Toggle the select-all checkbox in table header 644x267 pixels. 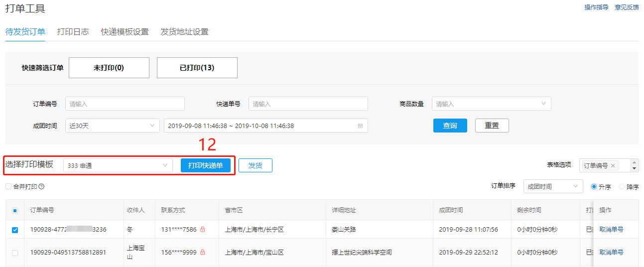(15, 210)
